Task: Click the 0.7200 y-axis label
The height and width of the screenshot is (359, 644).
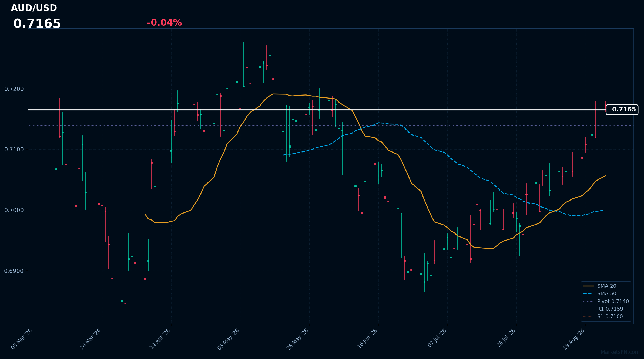Action: [x=14, y=89]
